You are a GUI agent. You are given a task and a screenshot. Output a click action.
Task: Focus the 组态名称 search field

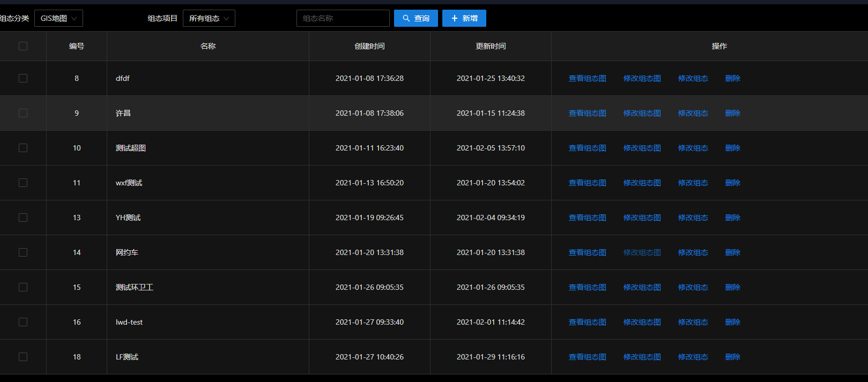(343, 18)
